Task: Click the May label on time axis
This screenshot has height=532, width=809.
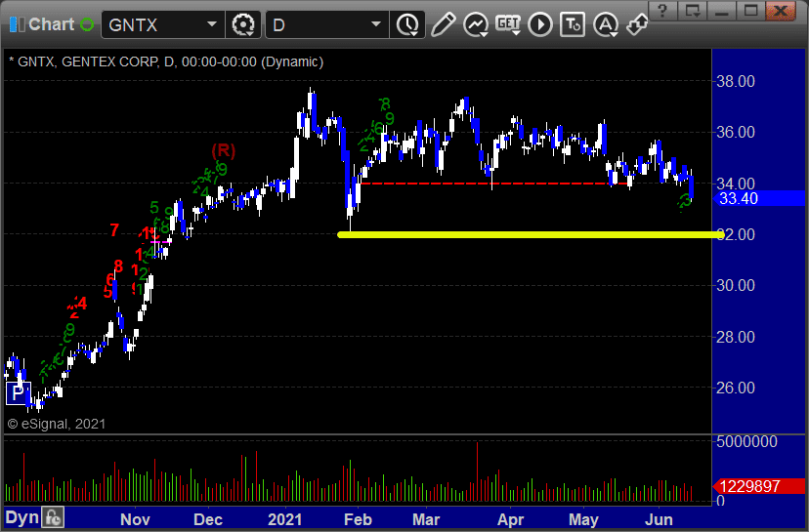Action: pos(583,519)
